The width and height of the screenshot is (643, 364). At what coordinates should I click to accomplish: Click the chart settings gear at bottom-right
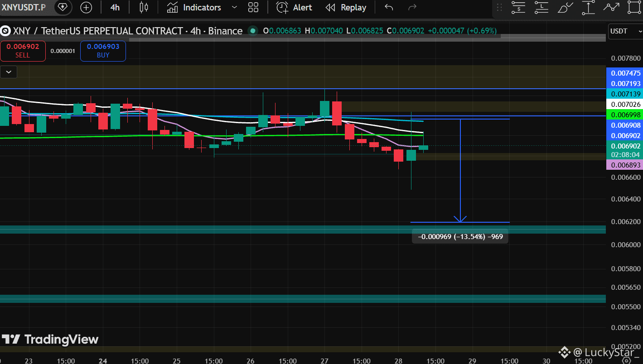(x=626, y=360)
